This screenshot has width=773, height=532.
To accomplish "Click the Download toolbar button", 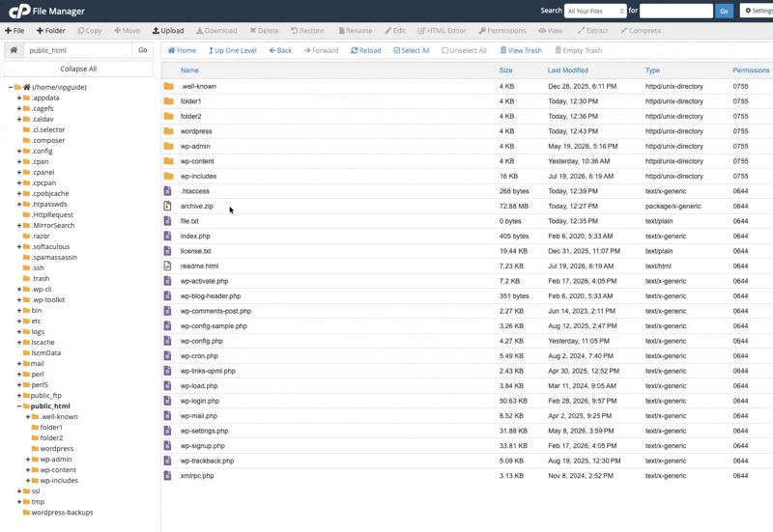I will pos(216,31).
